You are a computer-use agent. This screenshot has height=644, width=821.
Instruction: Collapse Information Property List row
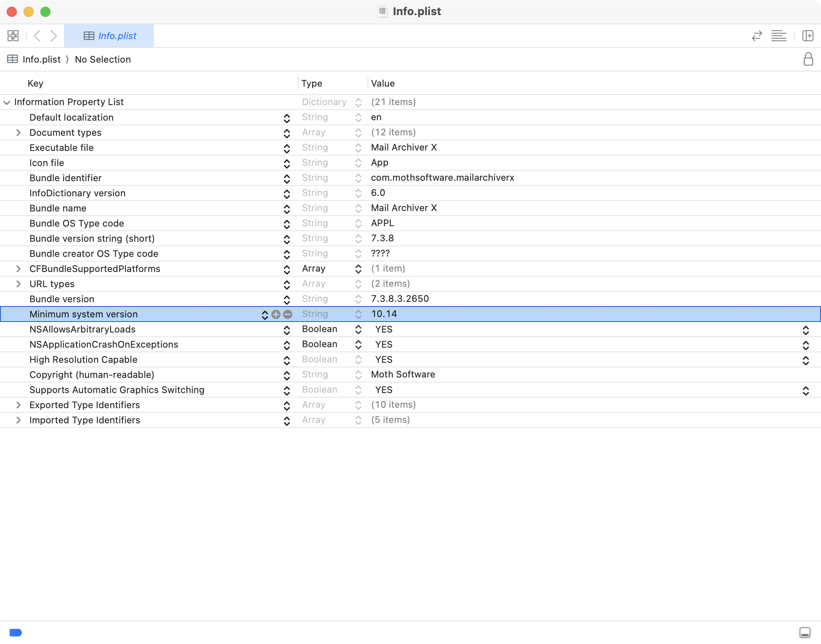(x=7, y=102)
